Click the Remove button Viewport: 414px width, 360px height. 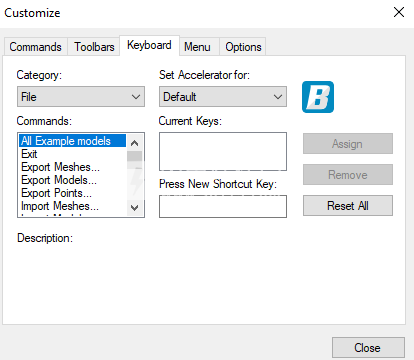coord(348,175)
